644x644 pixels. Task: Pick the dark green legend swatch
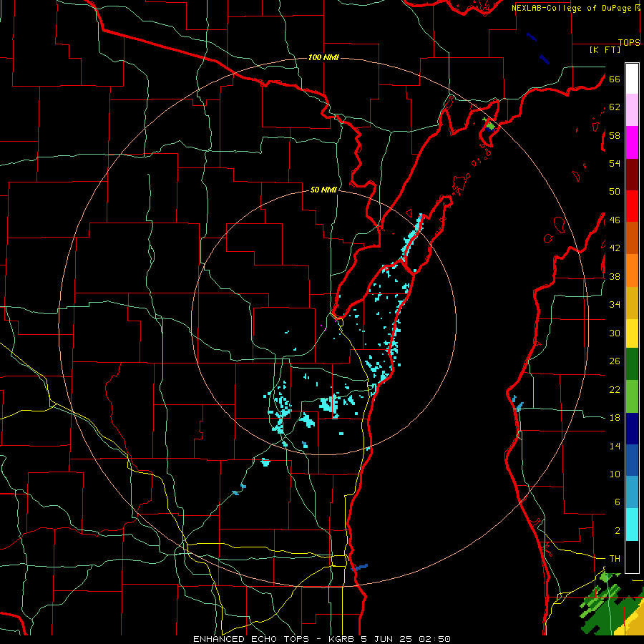632,364
